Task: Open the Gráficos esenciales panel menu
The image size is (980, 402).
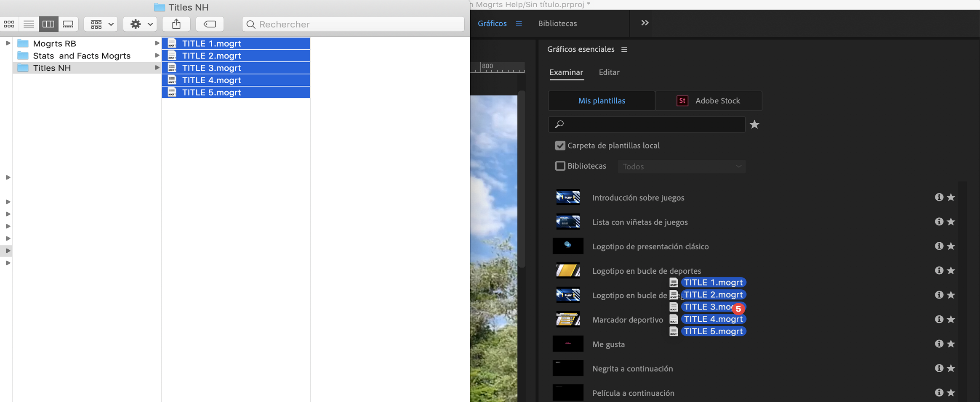Action: 624,50
